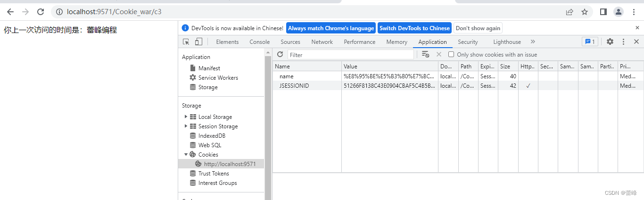Image resolution: width=644 pixels, height=200 pixels.
Task: View site information icon in address bar
Action: click(x=59, y=12)
